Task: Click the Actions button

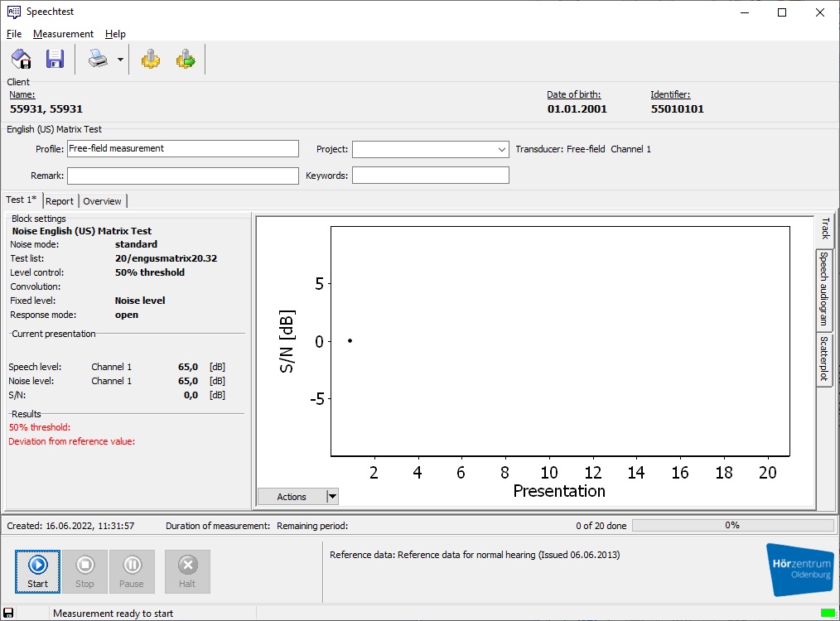Action: pos(292,497)
